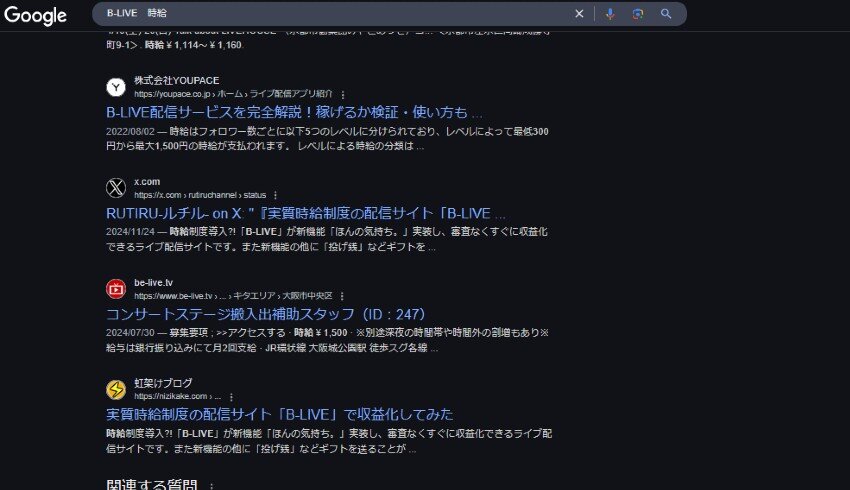Open RUTIRU-ルチル- on X result
The height and width of the screenshot is (490, 850).
pos(306,213)
